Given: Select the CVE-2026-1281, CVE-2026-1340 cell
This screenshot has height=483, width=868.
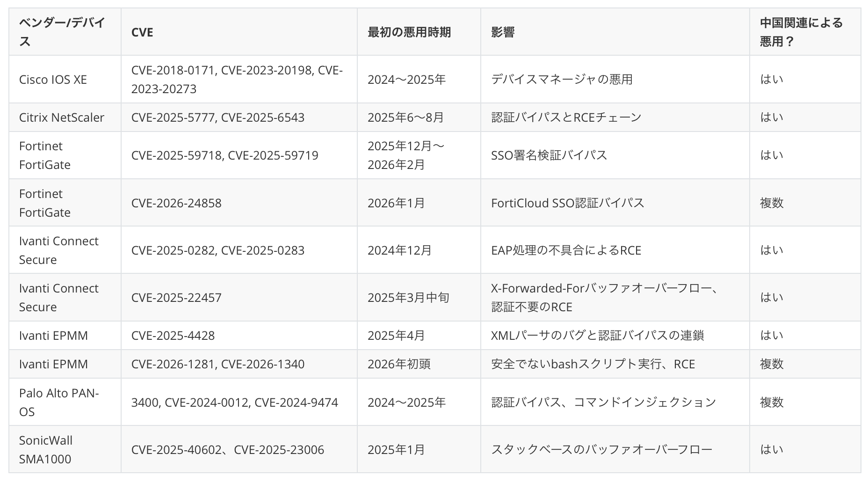Looking at the screenshot, I should click(x=217, y=364).
